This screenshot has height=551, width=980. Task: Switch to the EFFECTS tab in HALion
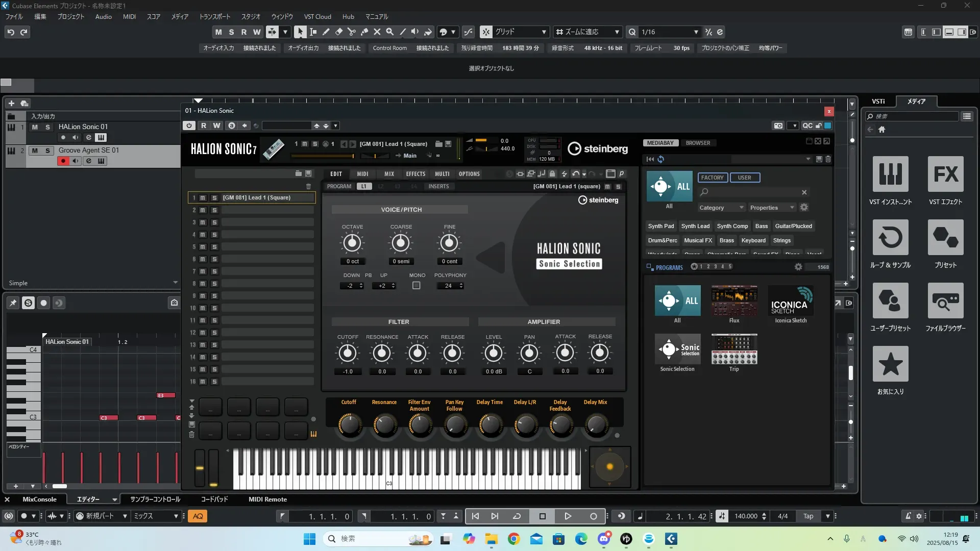[x=415, y=174]
